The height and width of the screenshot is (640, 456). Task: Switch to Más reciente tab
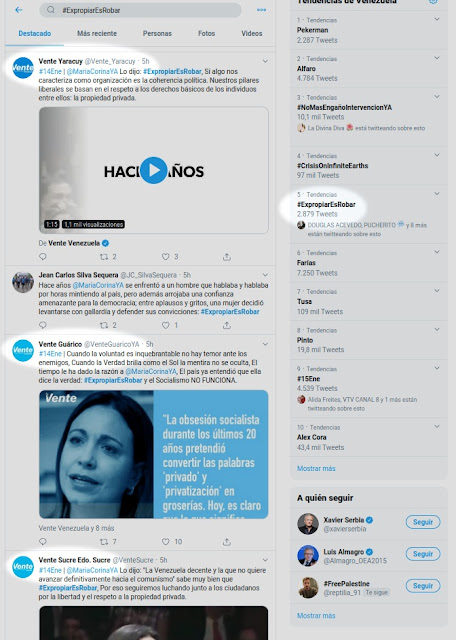[x=97, y=33]
